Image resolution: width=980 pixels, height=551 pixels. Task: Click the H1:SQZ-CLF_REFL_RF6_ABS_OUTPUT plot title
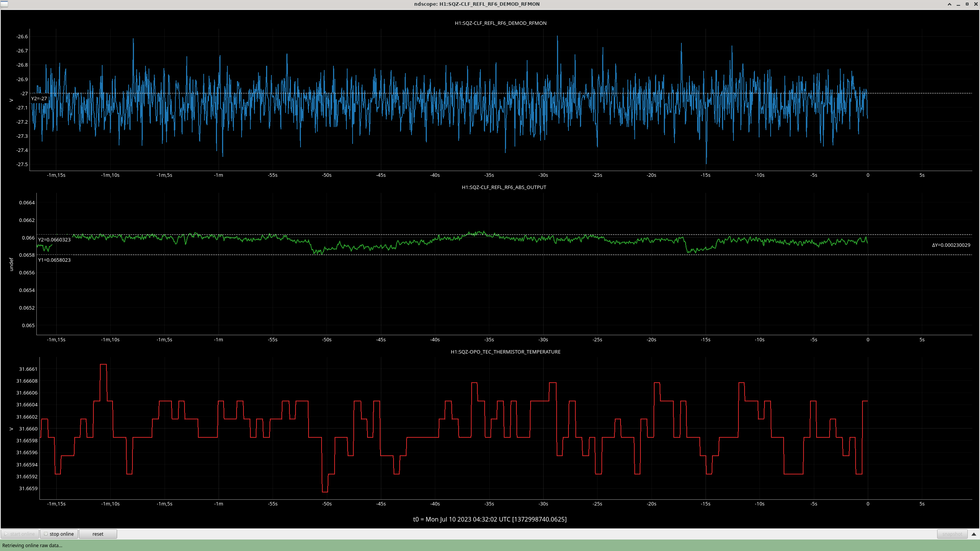(x=504, y=187)
